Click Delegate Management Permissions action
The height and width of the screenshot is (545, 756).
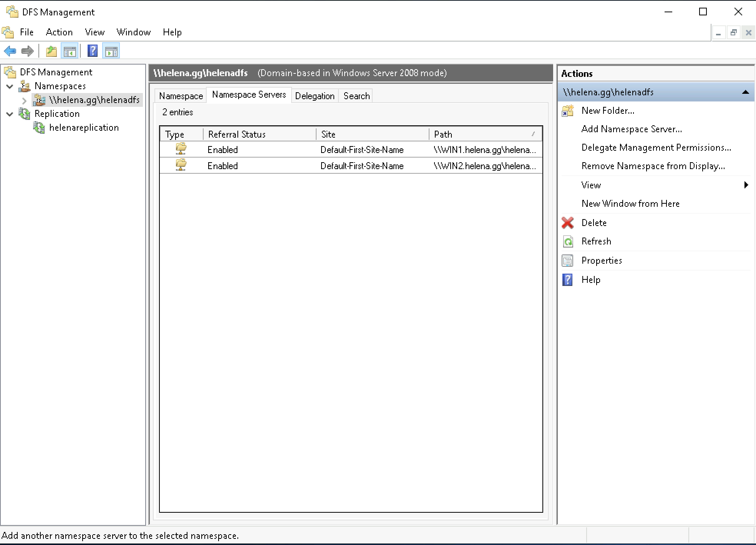656,148
